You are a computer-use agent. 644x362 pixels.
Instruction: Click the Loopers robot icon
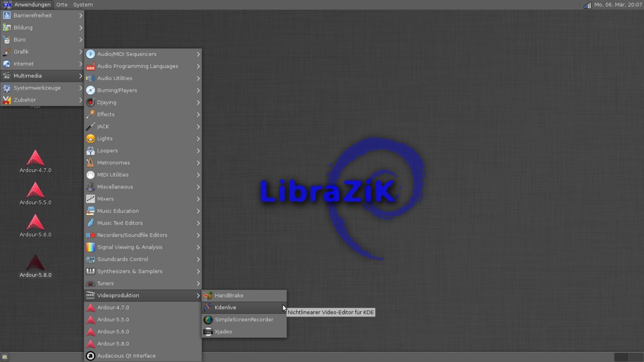[91, 151]
